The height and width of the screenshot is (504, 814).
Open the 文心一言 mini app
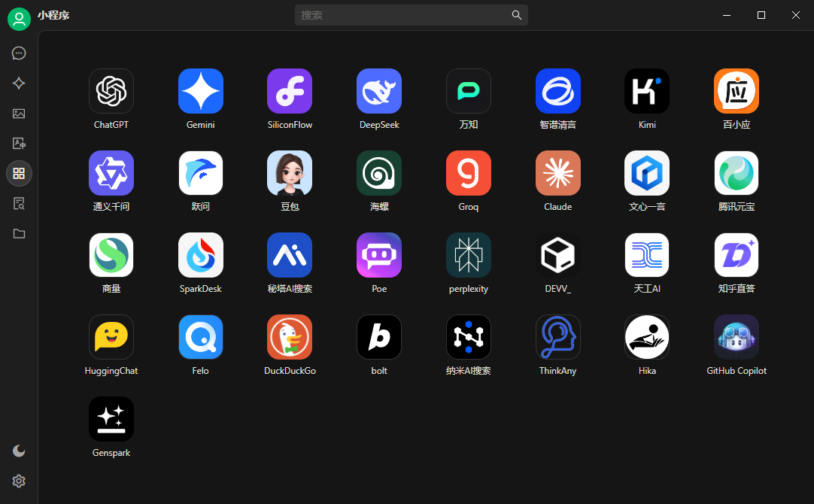[647, 173]
